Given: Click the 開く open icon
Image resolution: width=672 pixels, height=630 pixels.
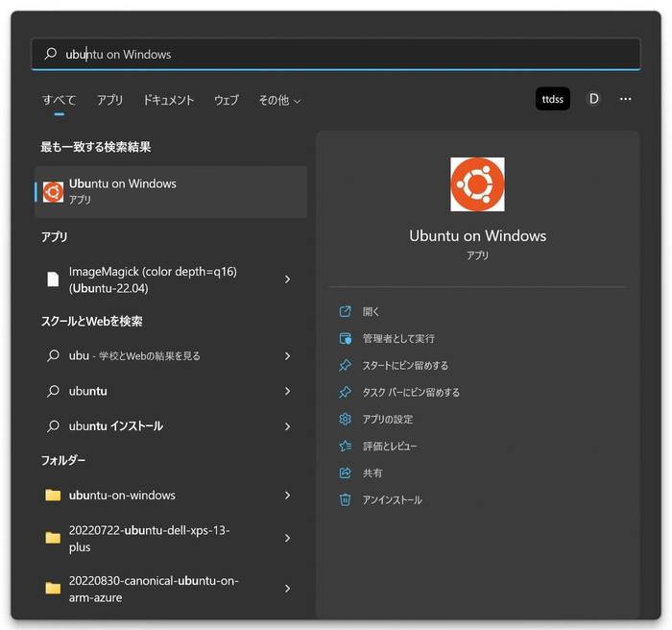Looking at the screenshot, I should 345,311.
